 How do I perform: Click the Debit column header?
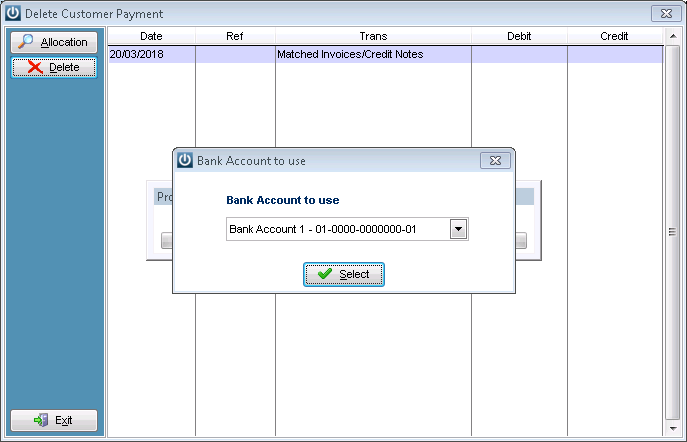tap(519, 36)
